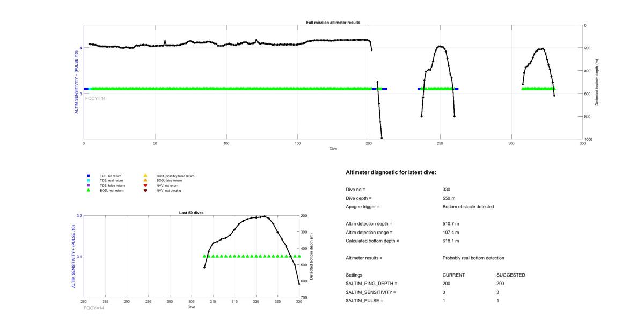Click final data point at dive 330 on Last 50 dives curve

click(x=299, y=283)
